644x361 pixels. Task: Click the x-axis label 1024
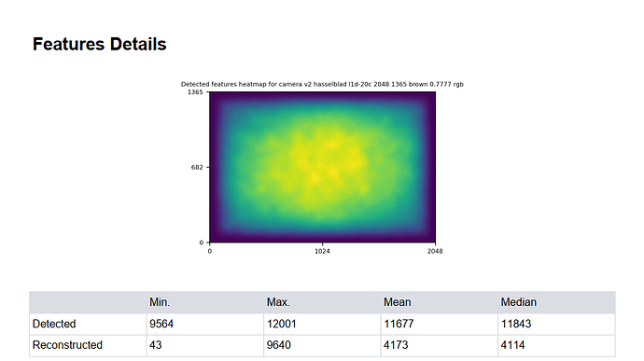click(322, 251)
